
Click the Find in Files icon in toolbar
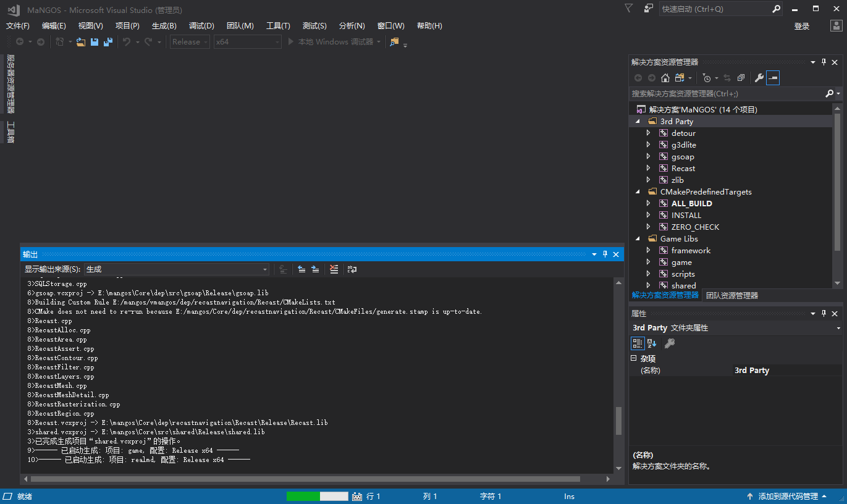coord(395,42)
